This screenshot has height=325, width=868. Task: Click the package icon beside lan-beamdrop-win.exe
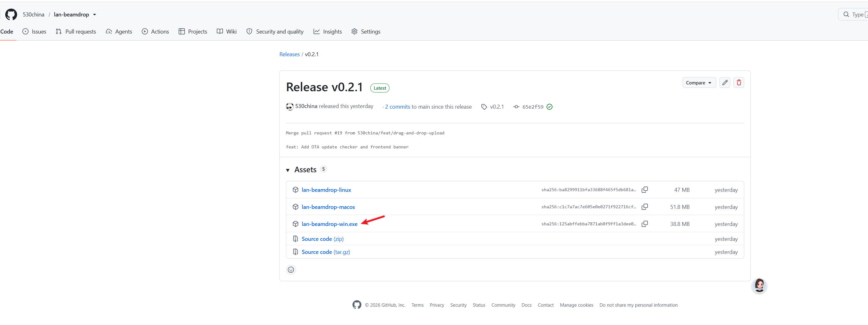pyautogui.click(x=296, y=224)
